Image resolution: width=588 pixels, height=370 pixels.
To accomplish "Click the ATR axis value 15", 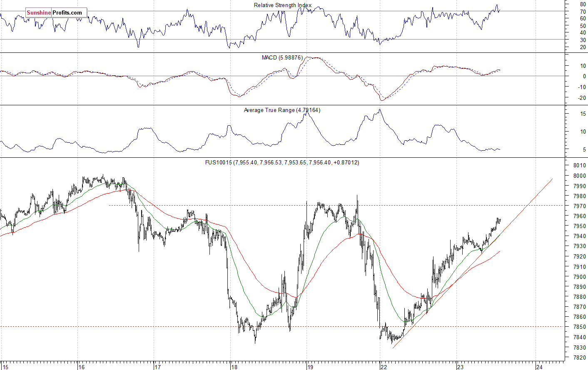I will (x=583, y=114).
